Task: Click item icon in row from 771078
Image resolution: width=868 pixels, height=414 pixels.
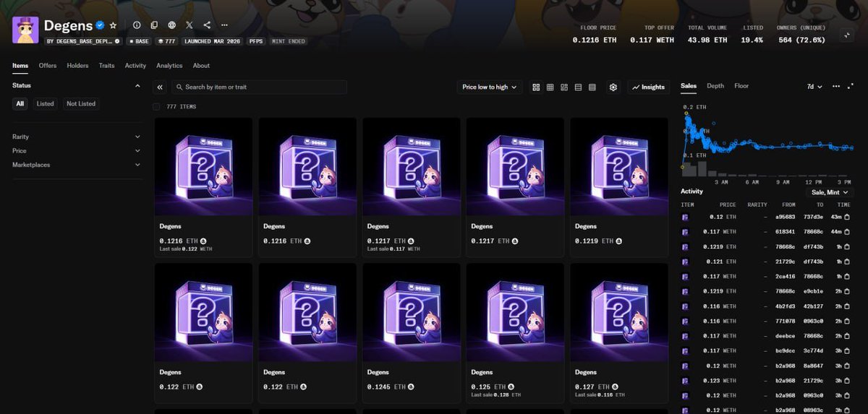Action: pos(685,320)
